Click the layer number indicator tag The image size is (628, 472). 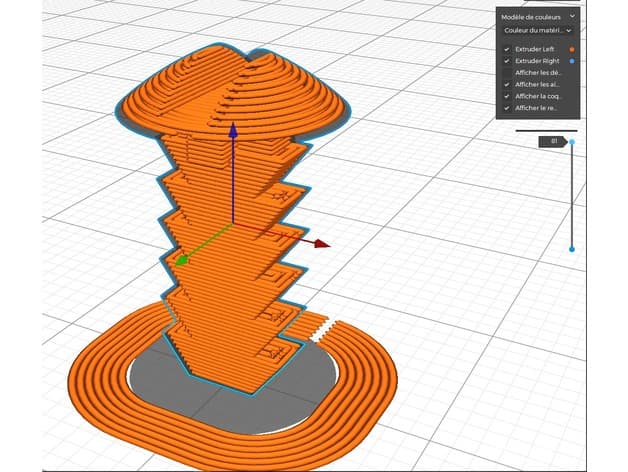pyautogui.click(x=553, y=141)
